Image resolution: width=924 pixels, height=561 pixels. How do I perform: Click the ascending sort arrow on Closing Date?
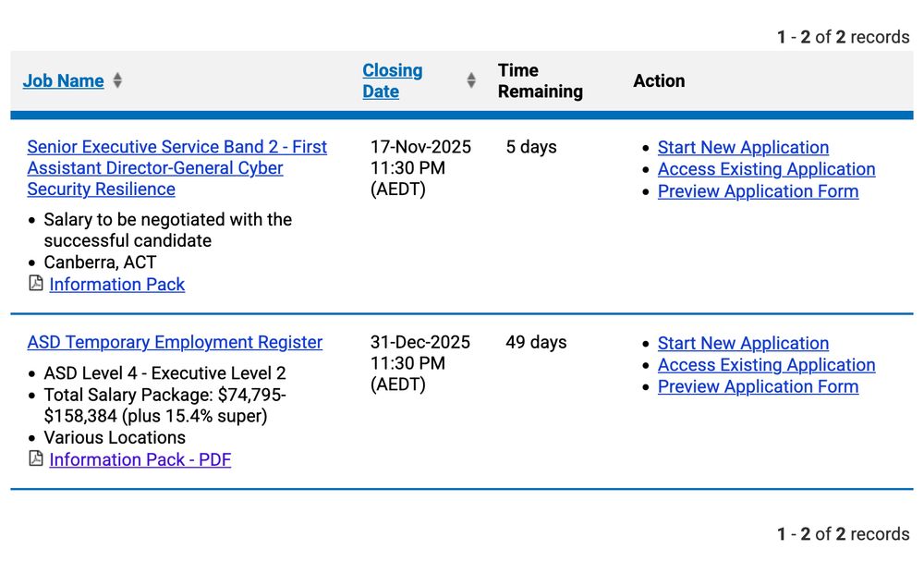(x=471, y=75)
